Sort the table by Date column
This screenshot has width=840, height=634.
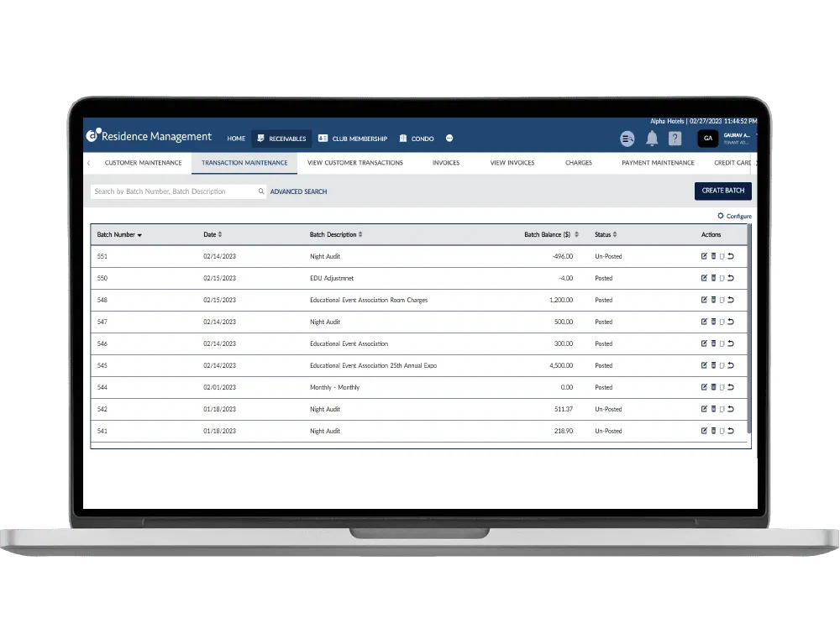(213, 235)
